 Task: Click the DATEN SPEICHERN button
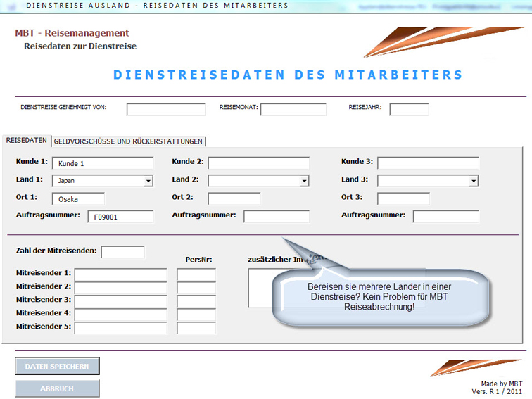(x=57, y=366)
